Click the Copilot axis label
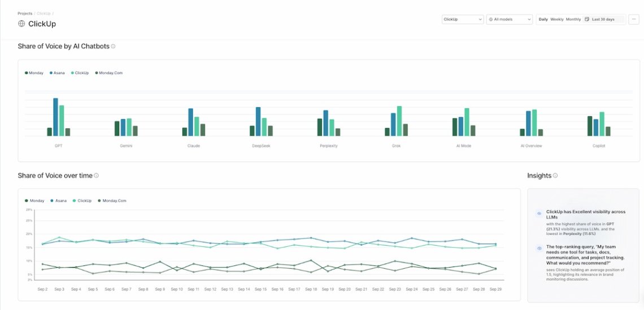The height and width of the screenshot is (310, 644). (x=599, y=146)
